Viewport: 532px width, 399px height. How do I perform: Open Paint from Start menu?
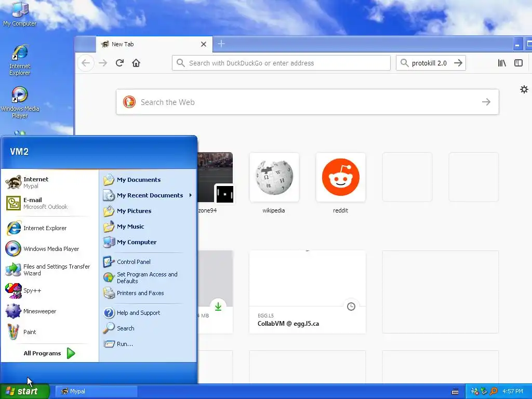click(49, 332)
